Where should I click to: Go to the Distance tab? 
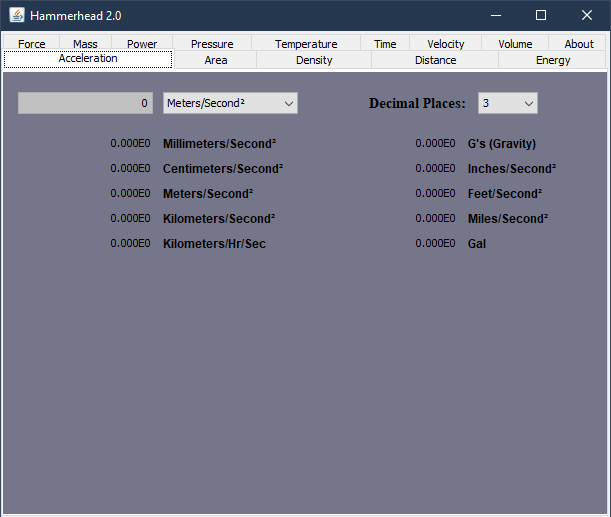(x=435, y=60)
